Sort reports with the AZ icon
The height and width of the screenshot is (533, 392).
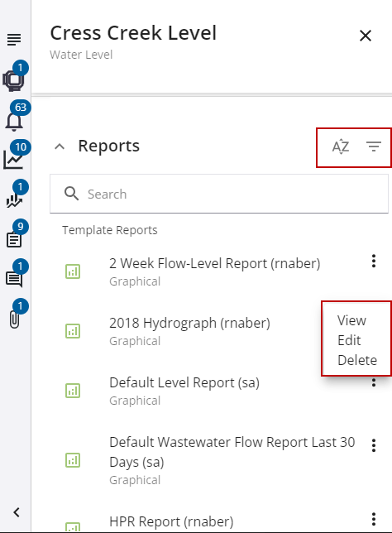click(341, 146)
